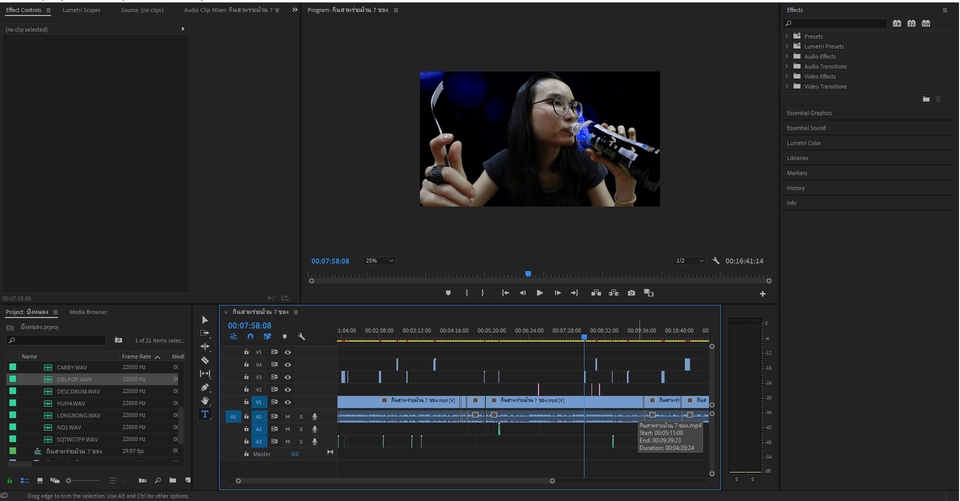Open the Lumetri Color panel

pos(803,143)
